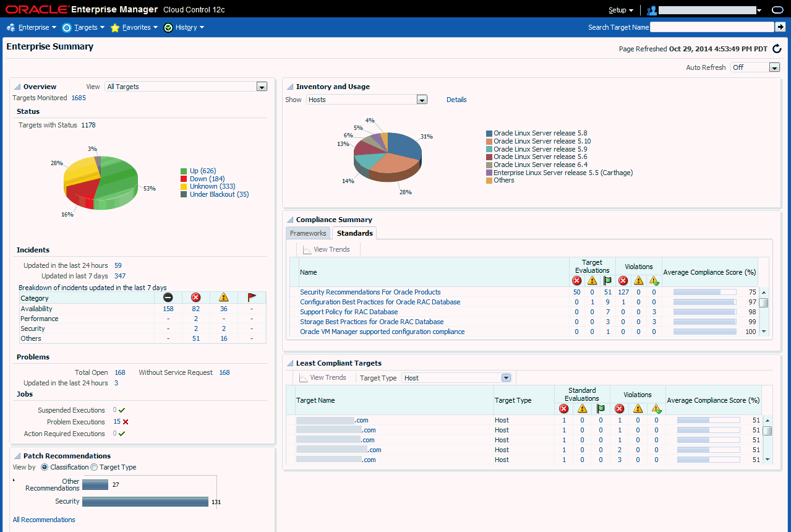
Task: Click the History clock icon
Action: click(x=168, y=28)
